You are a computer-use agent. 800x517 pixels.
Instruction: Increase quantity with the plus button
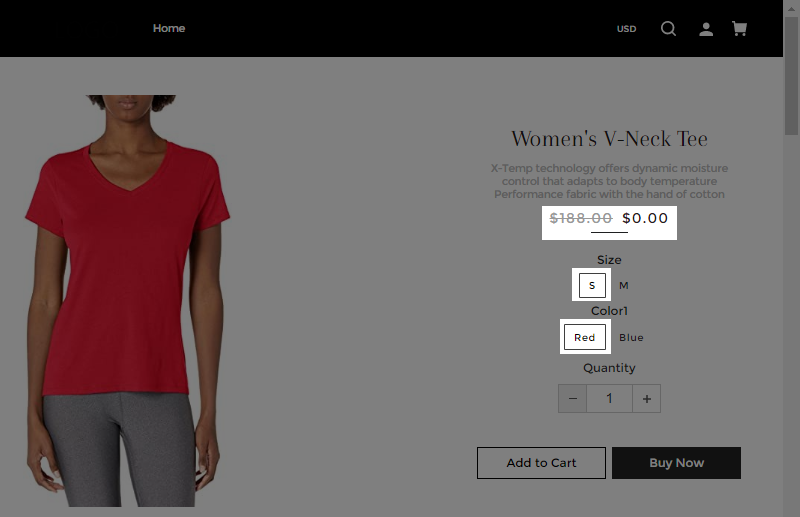pos(646,399)
